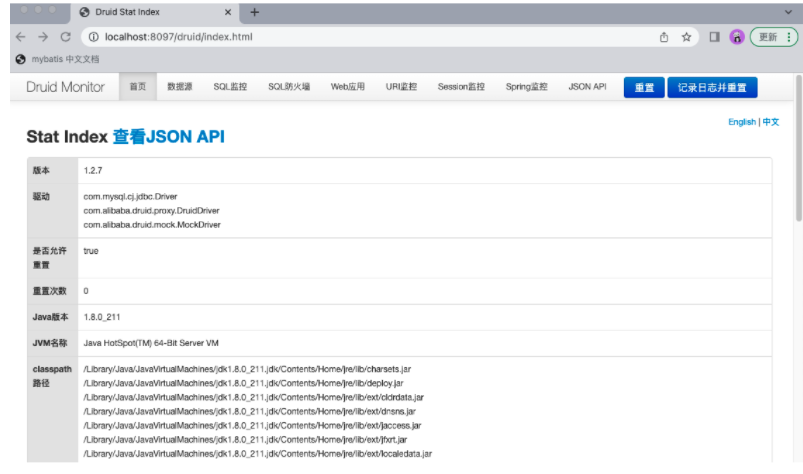Image resolution: width=803 pixels, height=474 pixels.
Task: Select classpath entry ending jaccess.jar
Action: click(x=252, y=425)
